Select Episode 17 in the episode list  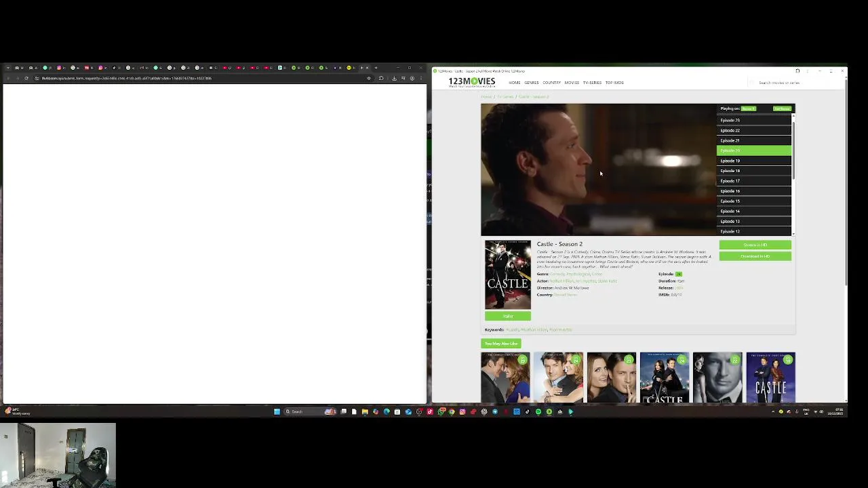coord(754,181)
